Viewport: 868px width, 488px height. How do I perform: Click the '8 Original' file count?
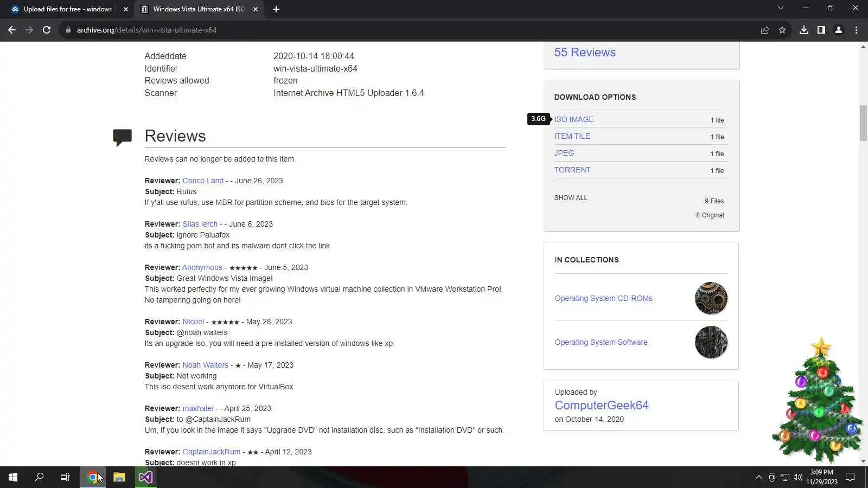[x=710, y=215]
